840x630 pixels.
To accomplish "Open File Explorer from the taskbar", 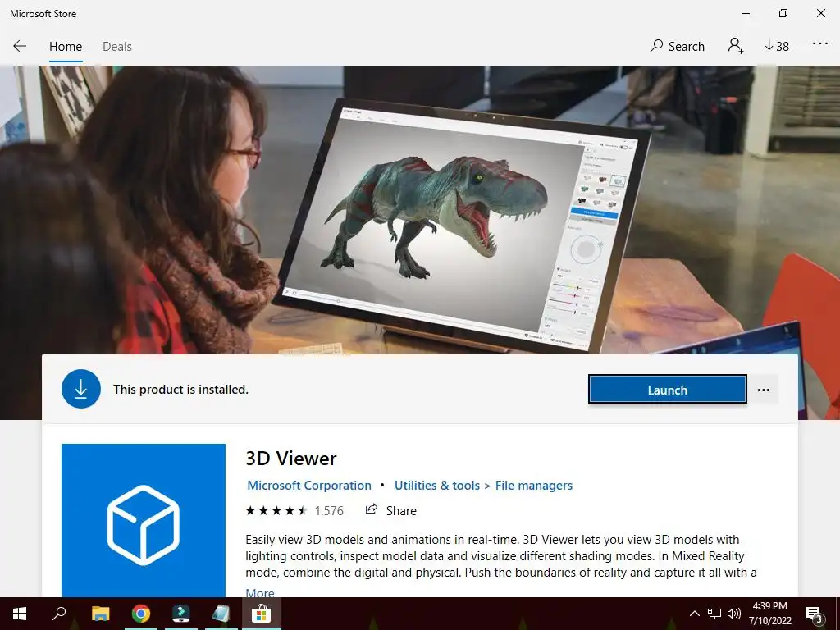I will [100, 614].
